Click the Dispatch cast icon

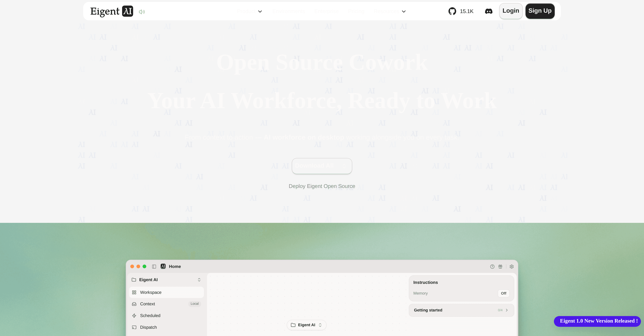pos(134,327)
